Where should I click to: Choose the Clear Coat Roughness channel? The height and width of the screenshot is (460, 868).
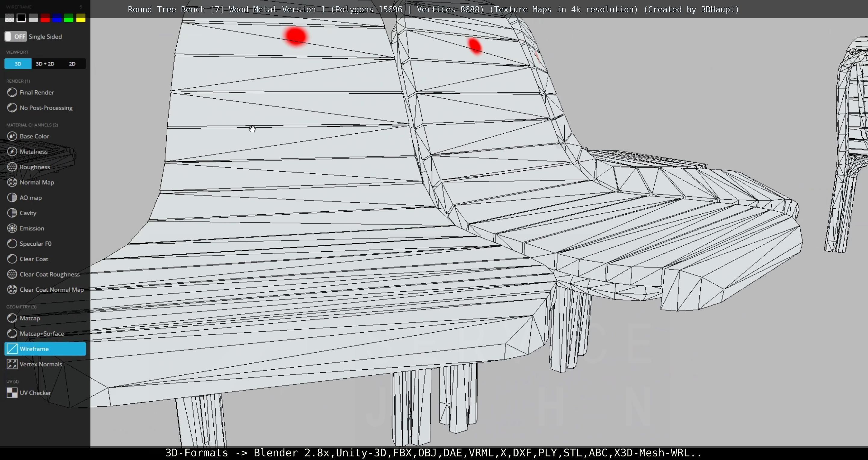[50, 274]
